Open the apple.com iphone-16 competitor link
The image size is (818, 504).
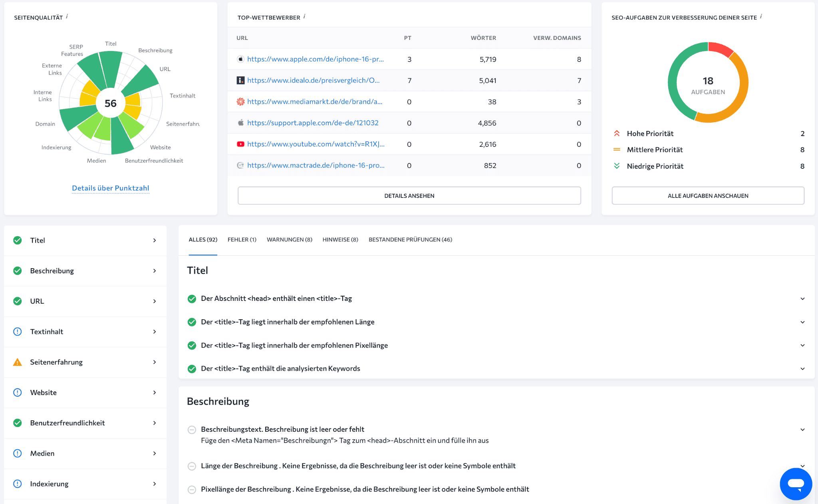tap(316, 59)
